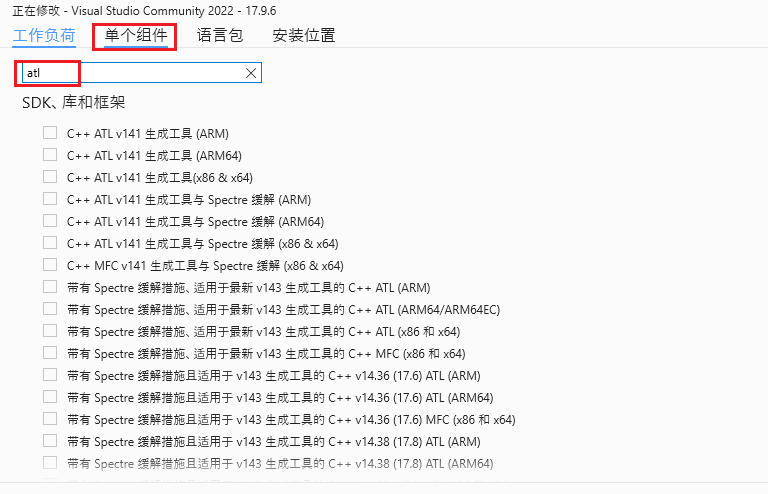The height and width of the screenshot is (494, 768).
Task: Switch to the 工作负荷 tab
Action: coord(44,35)
